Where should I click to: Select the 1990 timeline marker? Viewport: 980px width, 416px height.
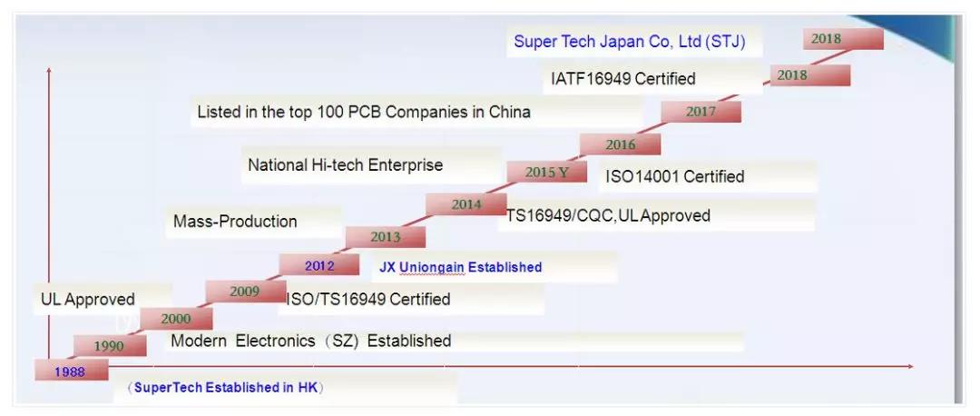pos(110,346)
